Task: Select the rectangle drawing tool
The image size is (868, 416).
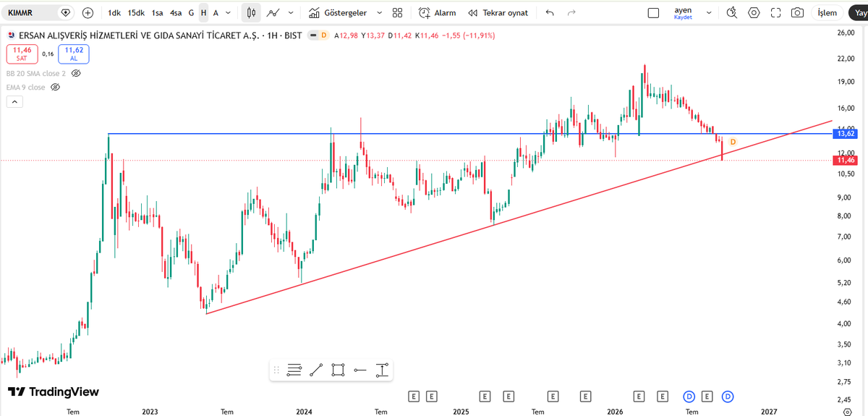Action: [x=338, y=370]
